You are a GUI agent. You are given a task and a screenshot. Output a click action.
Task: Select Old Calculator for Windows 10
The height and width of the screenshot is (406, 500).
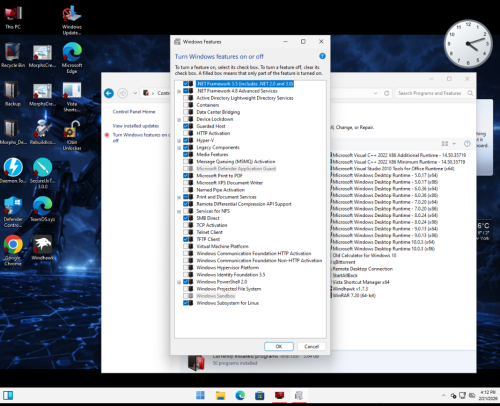[363, 255]
